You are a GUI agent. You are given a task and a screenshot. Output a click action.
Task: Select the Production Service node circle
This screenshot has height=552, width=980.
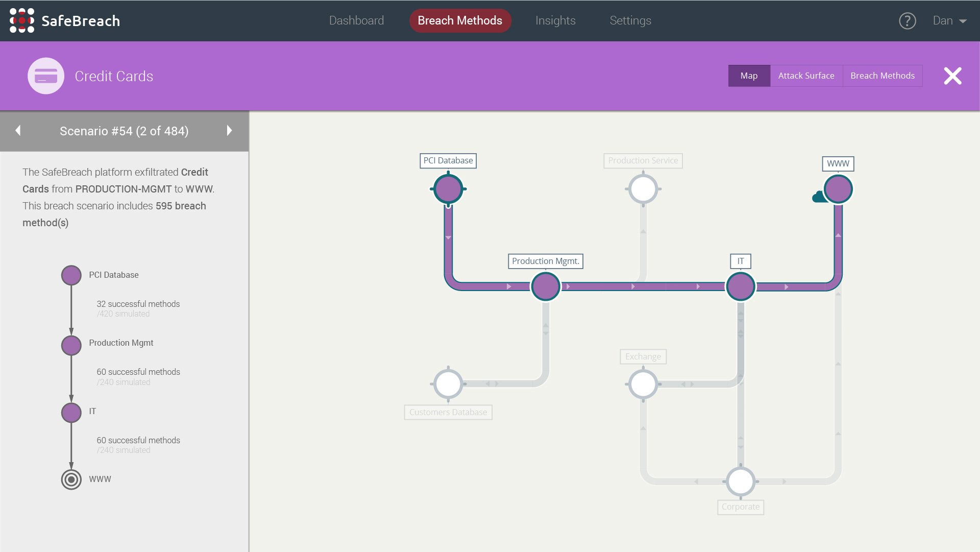643,189
